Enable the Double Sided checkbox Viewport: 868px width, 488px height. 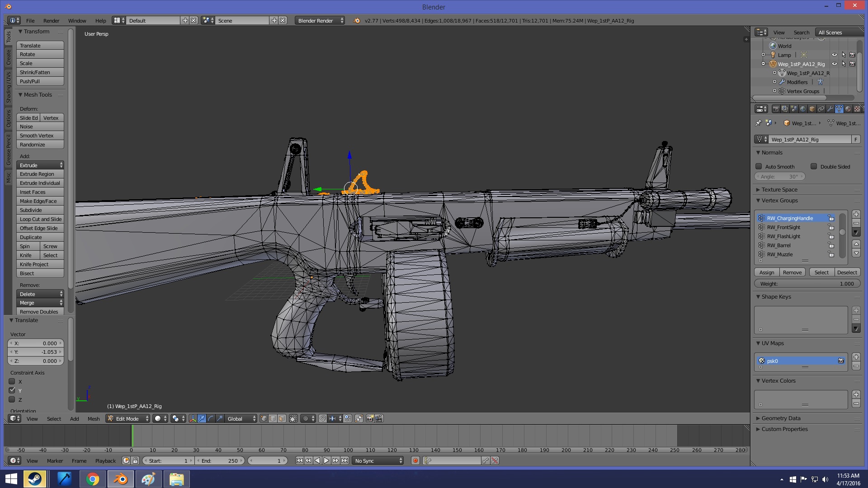pos(814,166)
